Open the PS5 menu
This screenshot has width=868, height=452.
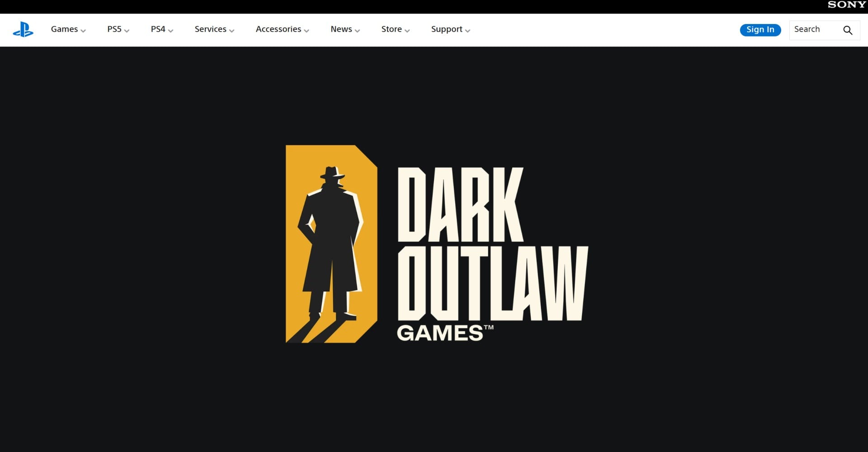(118, 29)
